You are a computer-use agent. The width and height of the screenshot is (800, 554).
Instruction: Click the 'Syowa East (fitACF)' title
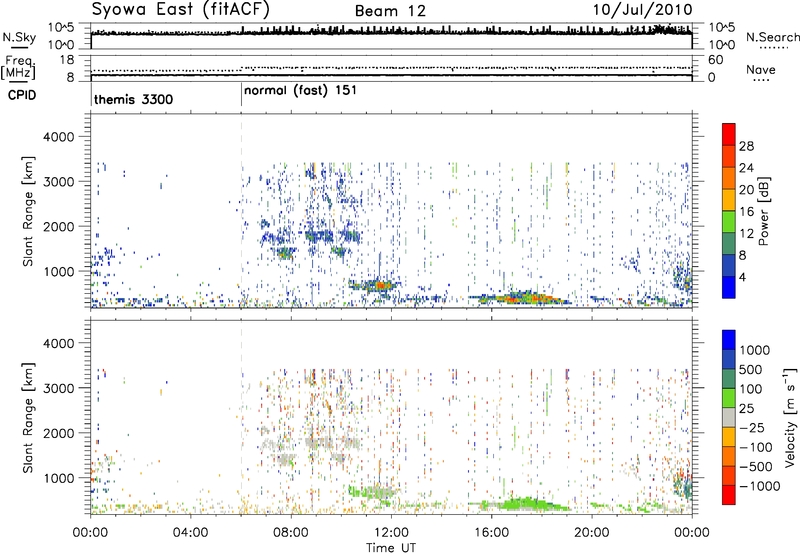(181, 10)
